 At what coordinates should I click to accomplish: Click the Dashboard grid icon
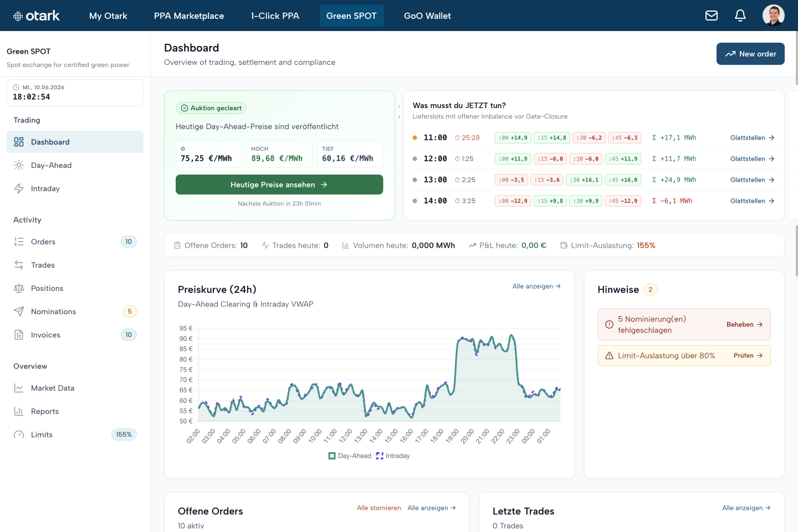[x=19, y=142]
